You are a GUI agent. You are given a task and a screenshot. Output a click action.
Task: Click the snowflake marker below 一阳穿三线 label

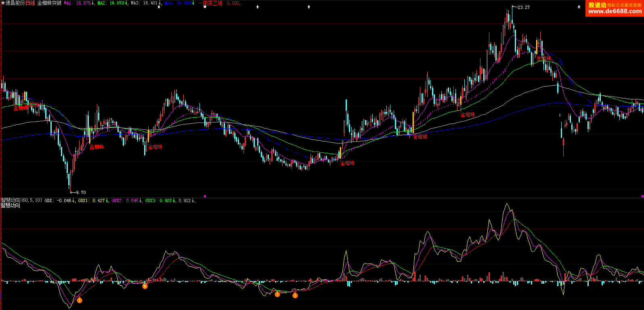205,7
